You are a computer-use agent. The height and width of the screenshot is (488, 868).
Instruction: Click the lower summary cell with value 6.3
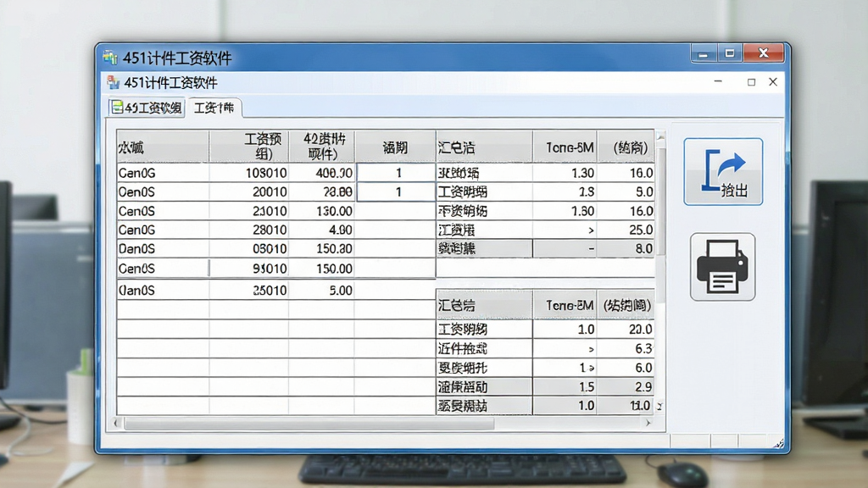tap(626, 348)
